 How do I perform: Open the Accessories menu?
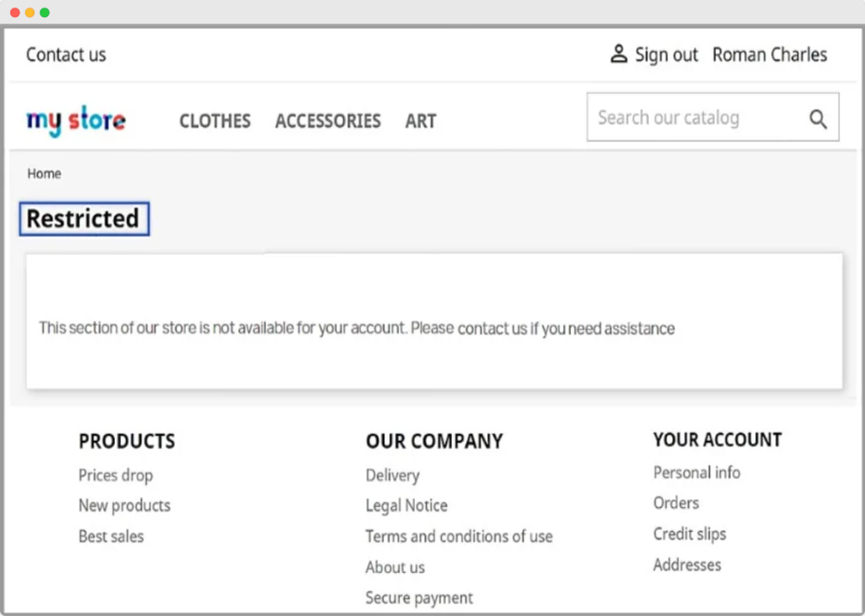328,121
